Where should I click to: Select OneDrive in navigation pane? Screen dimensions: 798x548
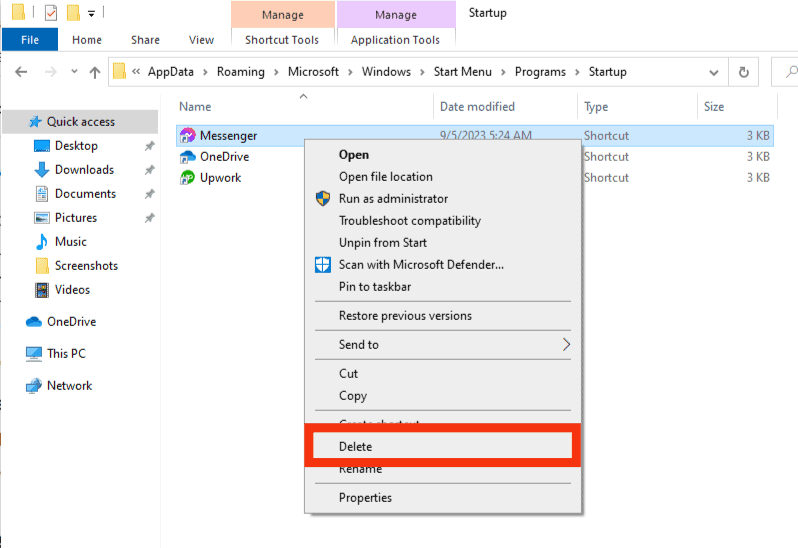click(x=71, y=322)
